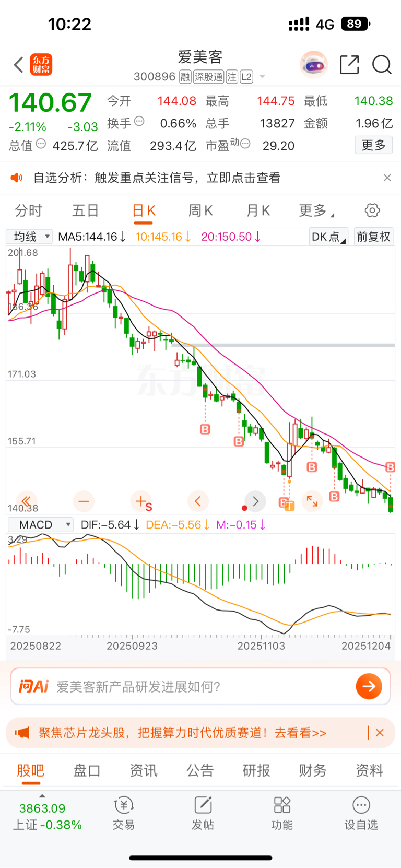401x868 pixels.
Task: Switch to the 研报 tab
Action: pos(256,770)
